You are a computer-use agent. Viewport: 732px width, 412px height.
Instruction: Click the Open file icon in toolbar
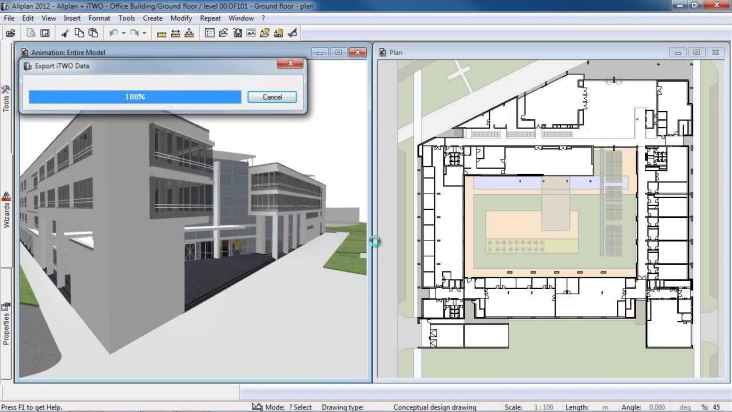[10, 33]
